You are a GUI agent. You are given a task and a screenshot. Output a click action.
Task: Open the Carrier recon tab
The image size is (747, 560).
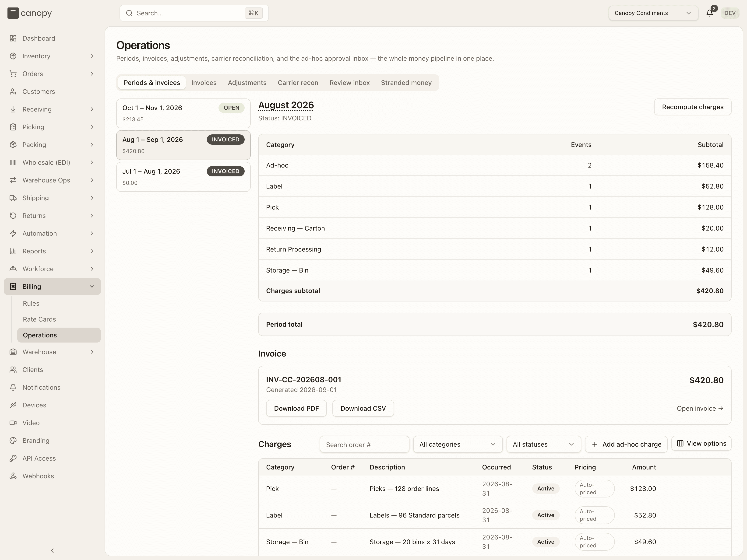click(298, 83)
